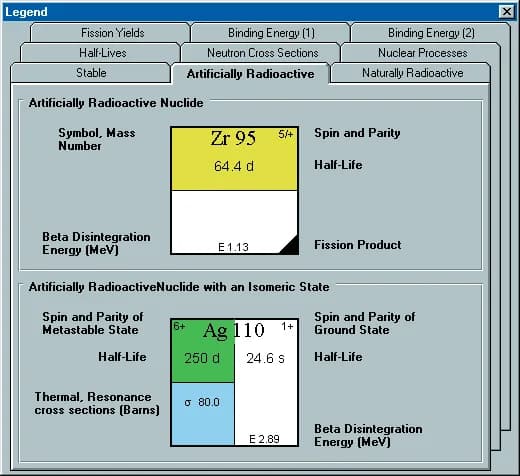Close the Legend window

click(x=506, y=12)
